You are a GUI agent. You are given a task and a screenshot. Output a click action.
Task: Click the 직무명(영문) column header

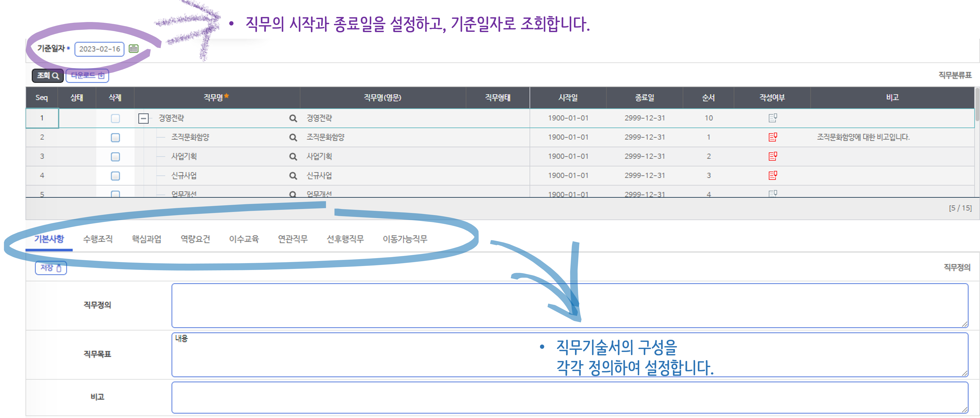pos(383,98)
